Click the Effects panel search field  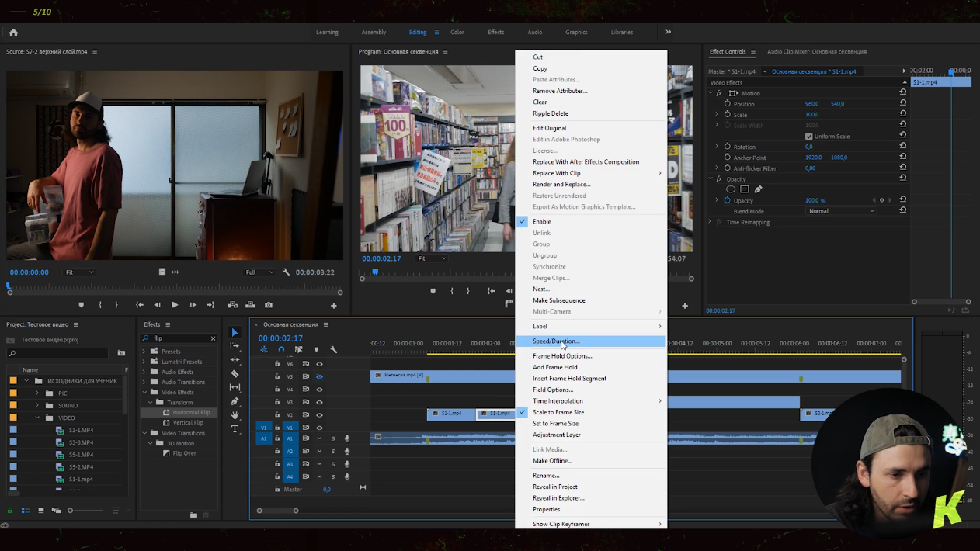click(180, 338)
